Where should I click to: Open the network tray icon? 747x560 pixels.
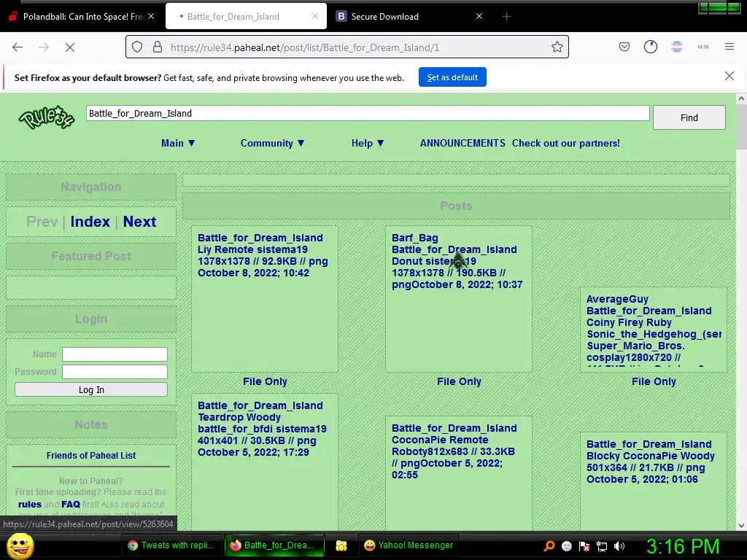click(602, 546)
